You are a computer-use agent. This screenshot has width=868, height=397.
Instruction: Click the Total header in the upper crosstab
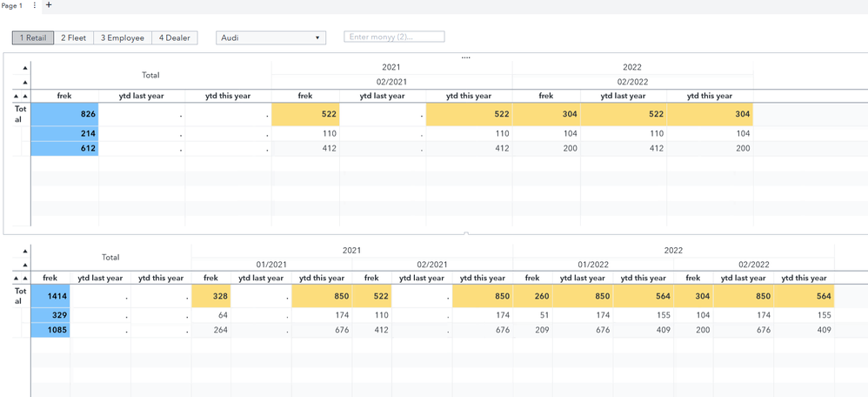pyautogui.click(x=150, y=75)
